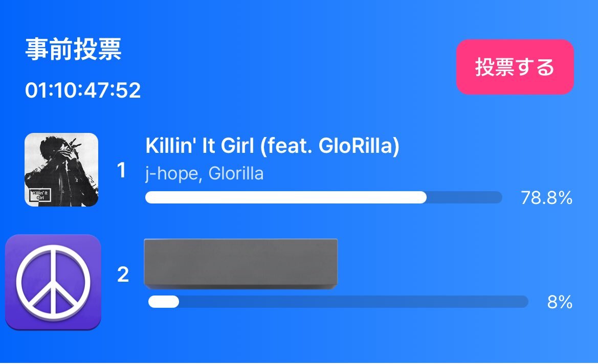Select the 8% vote percentage label
Viewport: 598px width, 364px height.
560,302
